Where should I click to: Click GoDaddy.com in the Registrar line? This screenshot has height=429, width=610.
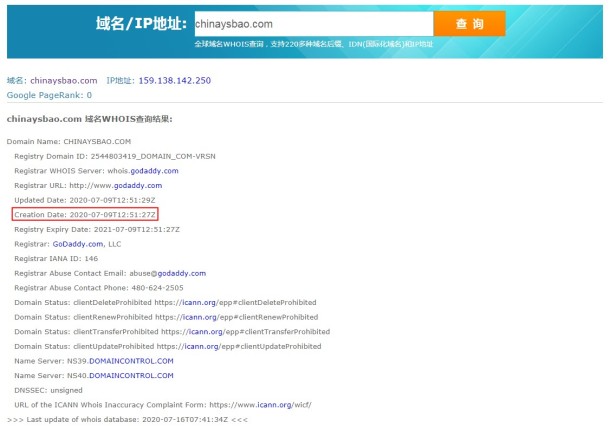point(77,244)
